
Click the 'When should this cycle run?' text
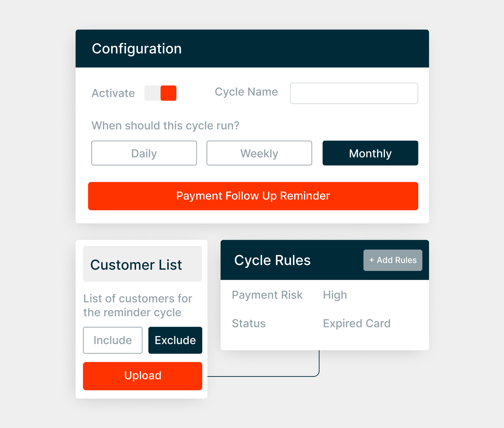coord(165,126)
